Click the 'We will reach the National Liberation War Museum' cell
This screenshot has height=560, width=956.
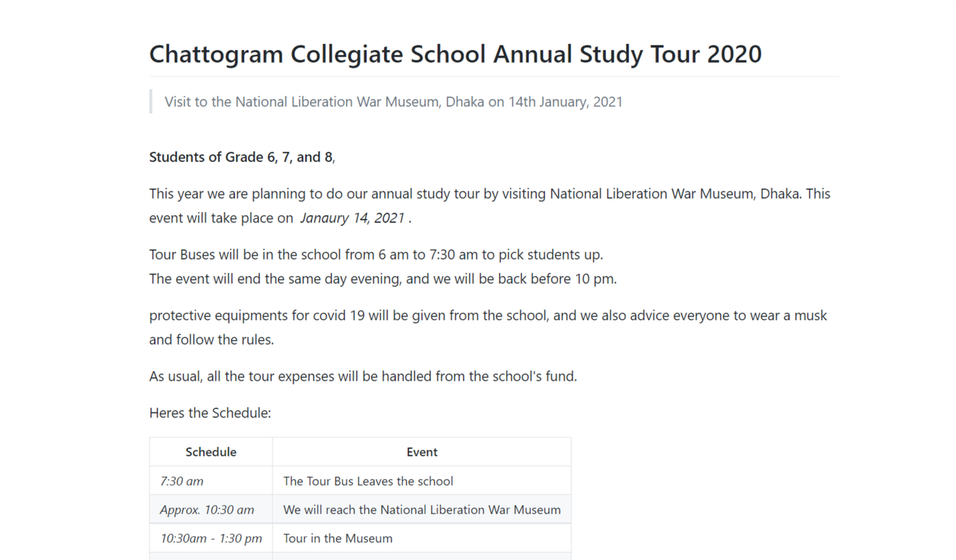click(422, 509)
